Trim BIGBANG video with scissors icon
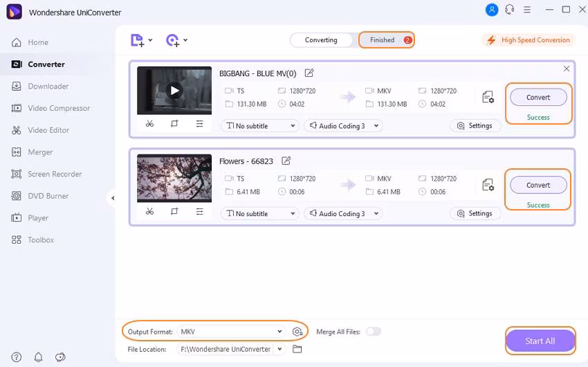This screenshot has width=588, height=367. point(149,123)
